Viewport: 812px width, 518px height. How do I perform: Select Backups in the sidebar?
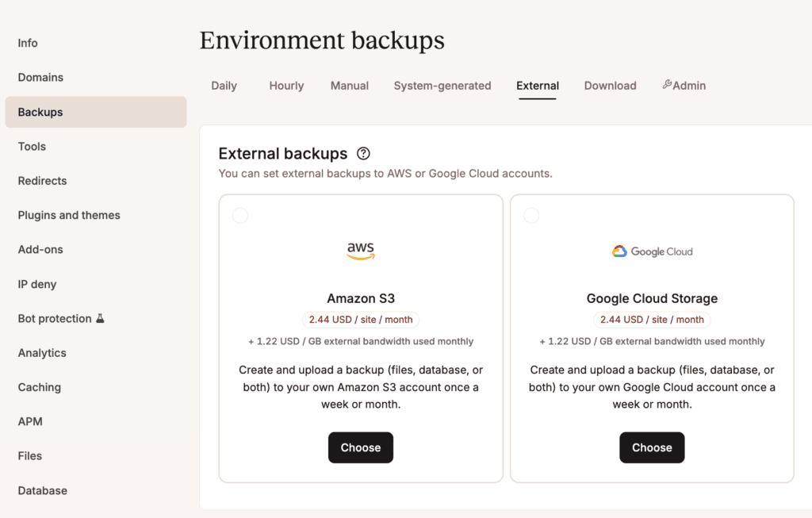click(96, 112)
